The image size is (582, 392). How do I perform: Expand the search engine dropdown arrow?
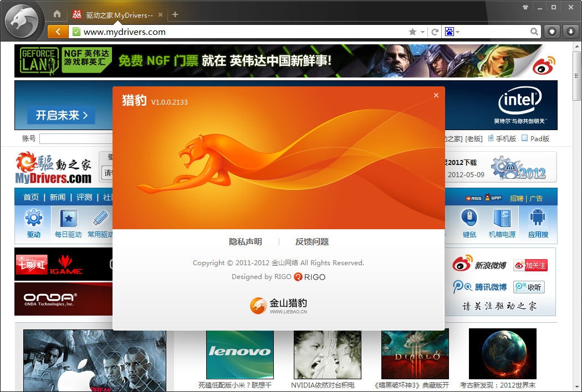click(458, 32)
